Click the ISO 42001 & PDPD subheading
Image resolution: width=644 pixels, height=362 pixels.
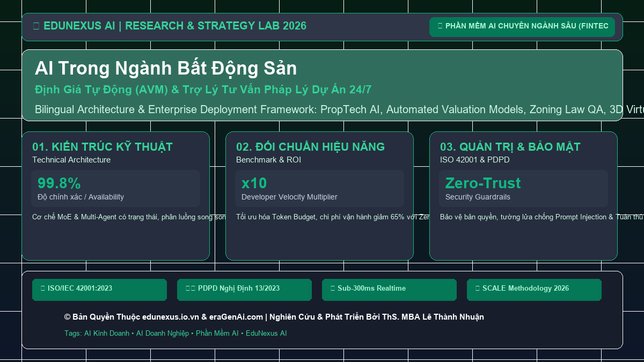[475, 160]
